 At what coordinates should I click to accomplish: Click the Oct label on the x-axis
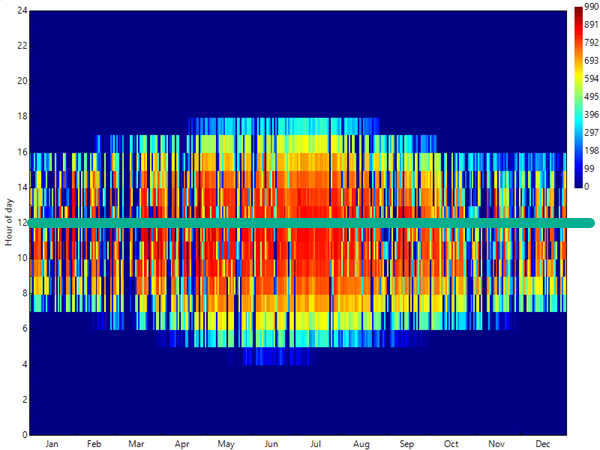coord(451,443)
